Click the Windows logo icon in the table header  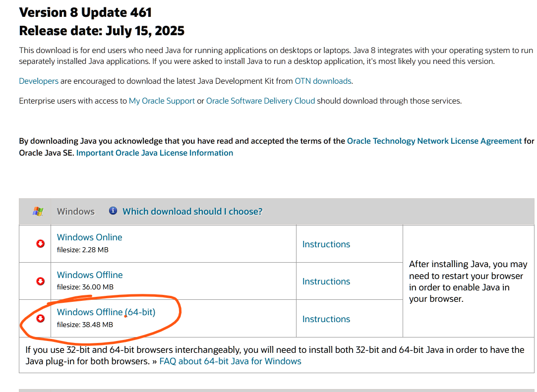[38, 211]
